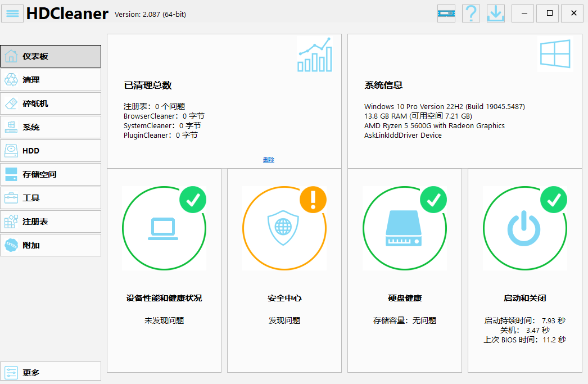Click the bar chart statistics icon

point(315,55)
